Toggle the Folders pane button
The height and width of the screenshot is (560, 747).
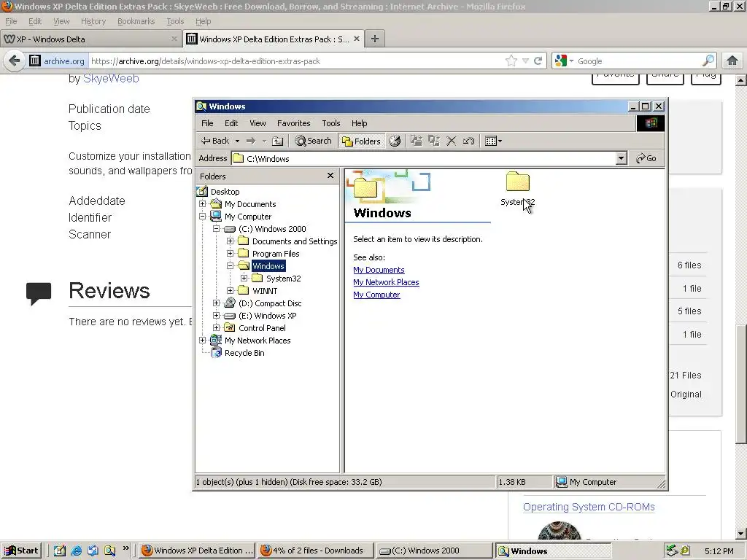[362, 141]
